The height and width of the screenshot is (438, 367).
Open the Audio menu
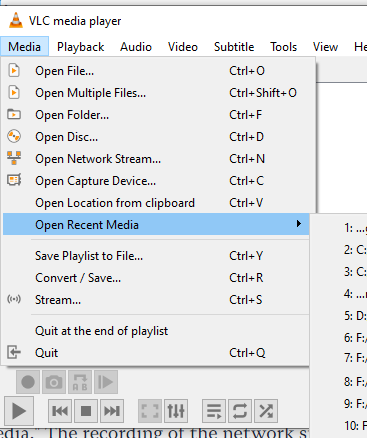tap(136, 47)
